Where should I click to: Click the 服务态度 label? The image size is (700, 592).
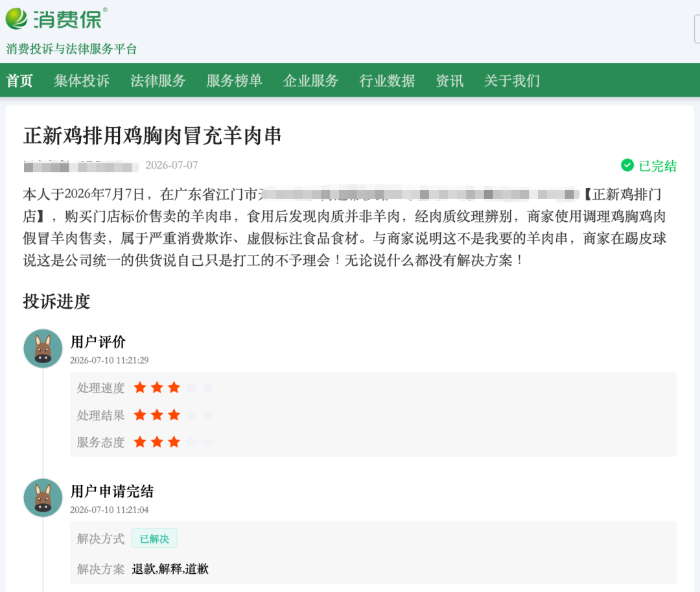pos(100,442)
